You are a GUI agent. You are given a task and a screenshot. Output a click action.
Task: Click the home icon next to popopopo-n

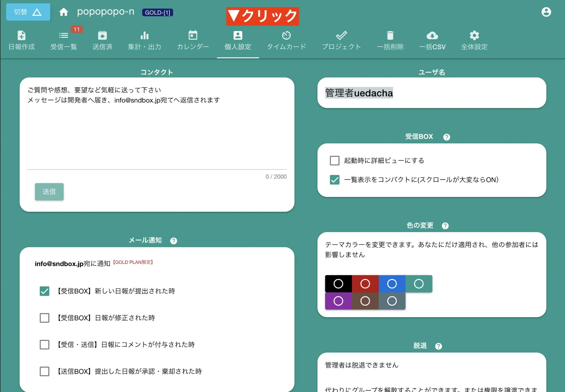(x=64, y=12)
